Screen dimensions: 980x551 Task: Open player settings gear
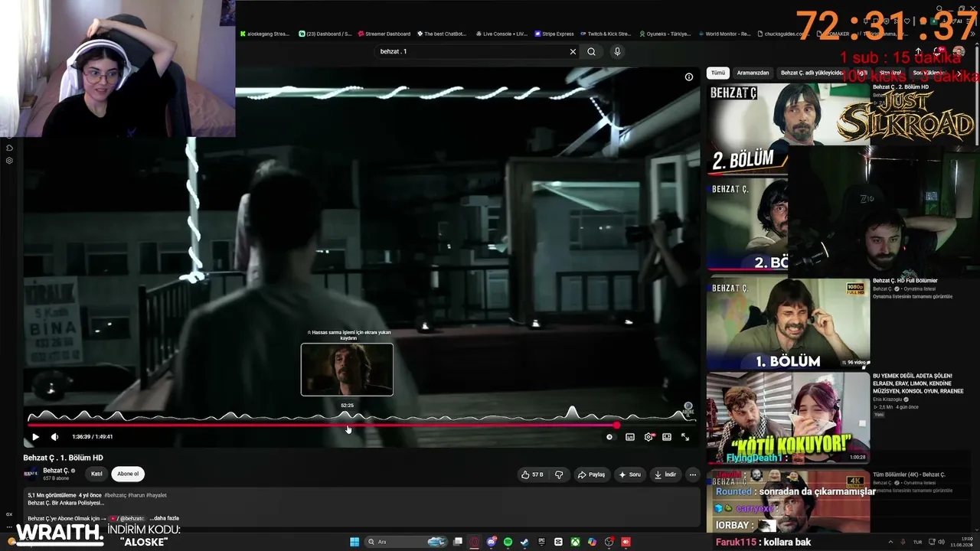(649, 437)
